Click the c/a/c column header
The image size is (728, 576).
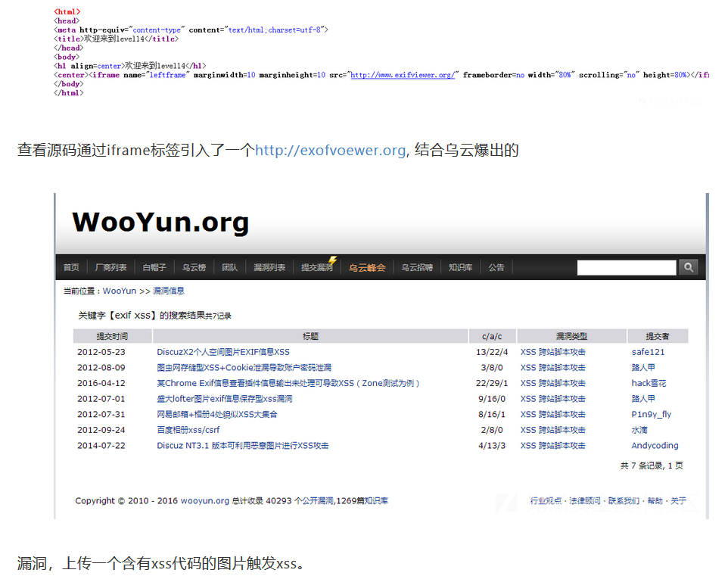point(492,336)
